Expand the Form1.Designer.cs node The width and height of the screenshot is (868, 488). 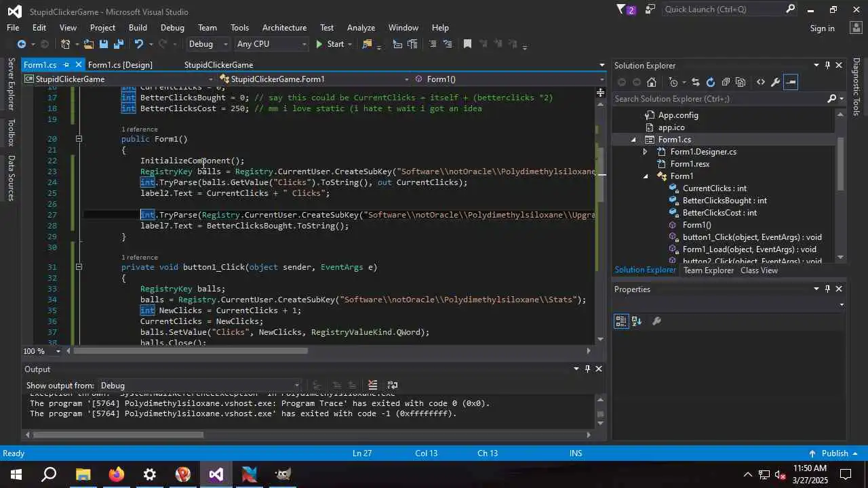645,152
